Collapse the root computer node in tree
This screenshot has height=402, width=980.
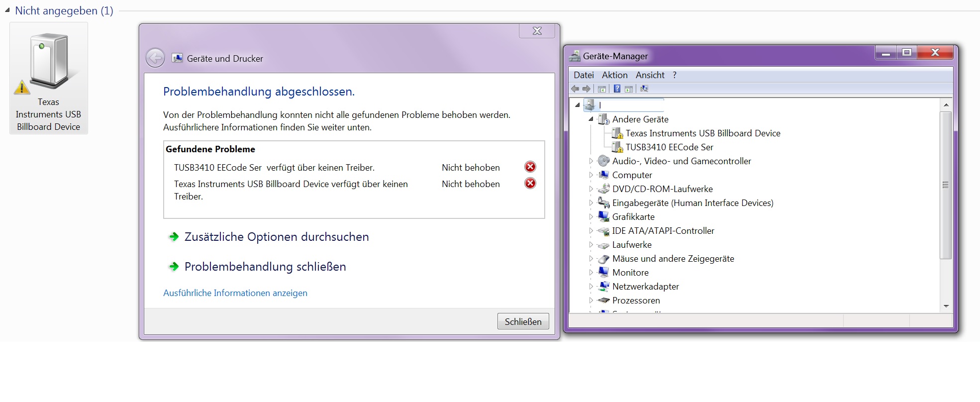click(x=577, y=105)
